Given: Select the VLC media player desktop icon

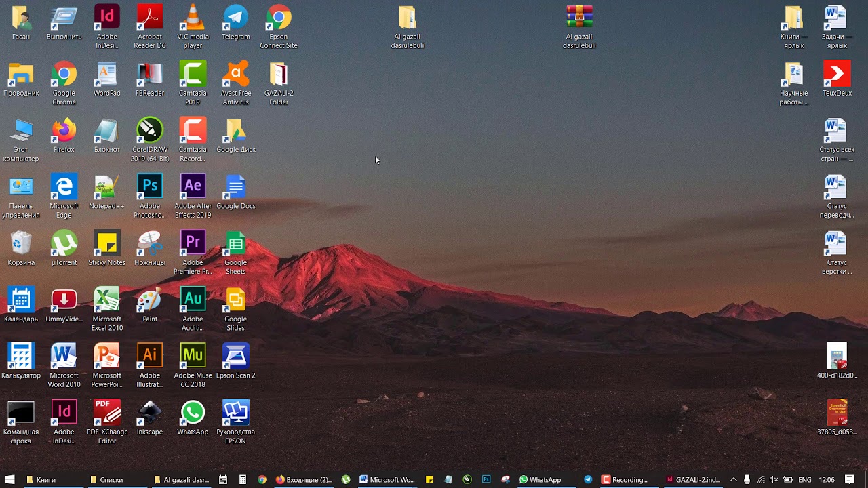Looking at the screenshot, I should point(193,27).
